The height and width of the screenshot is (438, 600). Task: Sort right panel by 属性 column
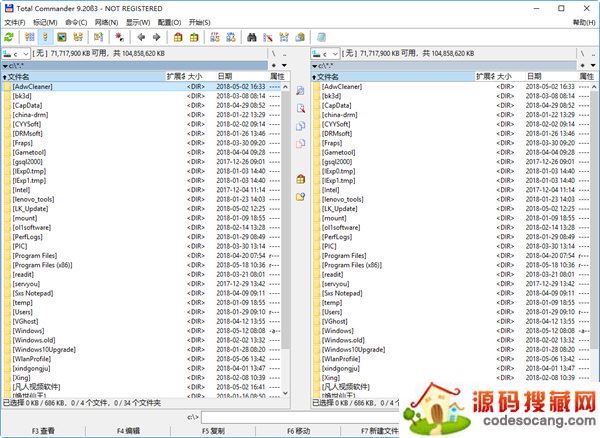tap(587, 77)
